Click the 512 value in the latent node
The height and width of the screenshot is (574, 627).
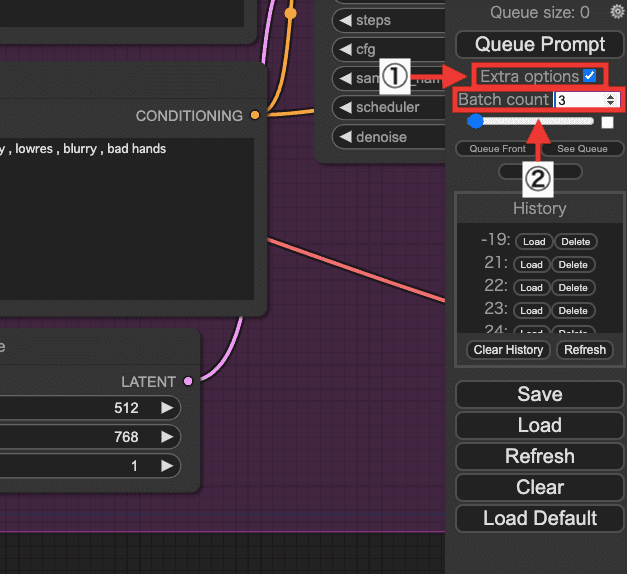(x=126, y=408)
